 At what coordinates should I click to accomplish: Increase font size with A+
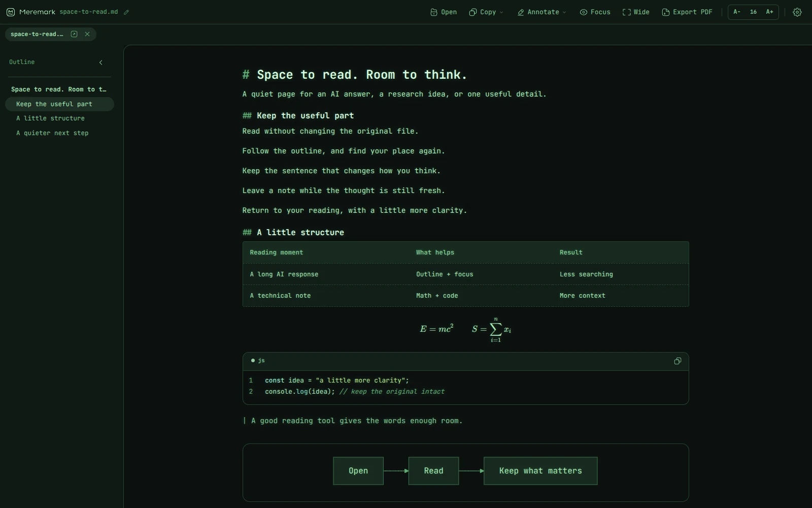770,12
